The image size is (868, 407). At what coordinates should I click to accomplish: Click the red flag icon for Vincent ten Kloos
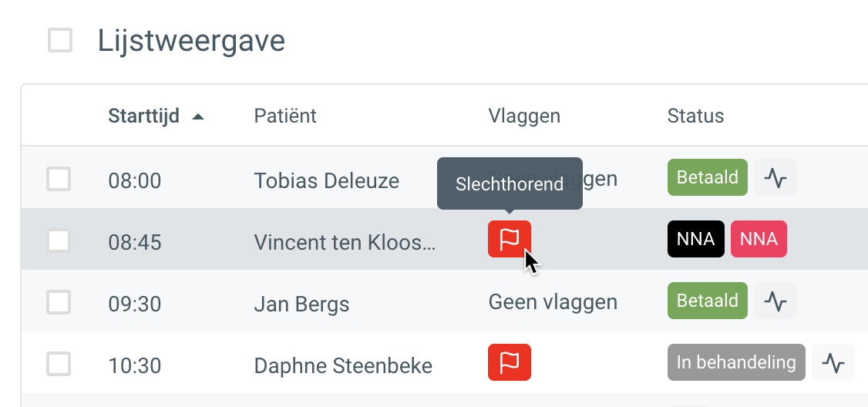[x=510, y=239]
